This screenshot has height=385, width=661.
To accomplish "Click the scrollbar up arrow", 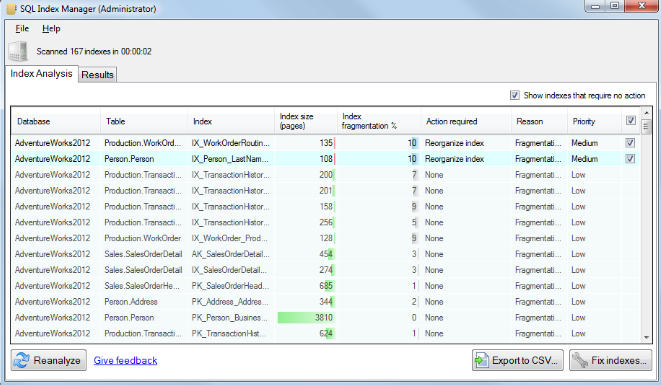I will (646, 113).
